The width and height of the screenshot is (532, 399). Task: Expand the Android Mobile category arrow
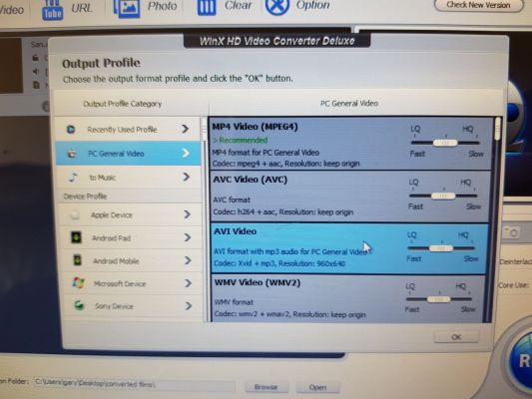(188, 260)
